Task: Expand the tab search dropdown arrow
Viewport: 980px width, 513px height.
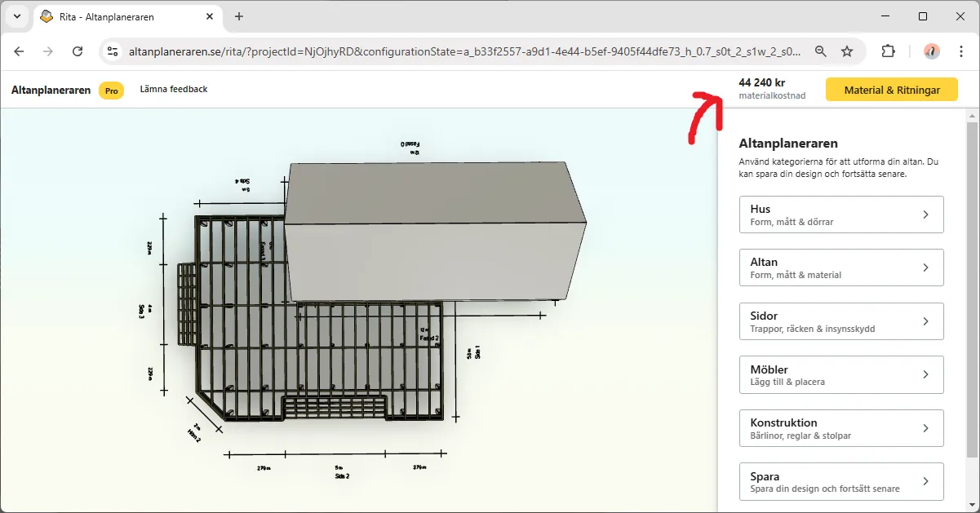Action: 17,16
